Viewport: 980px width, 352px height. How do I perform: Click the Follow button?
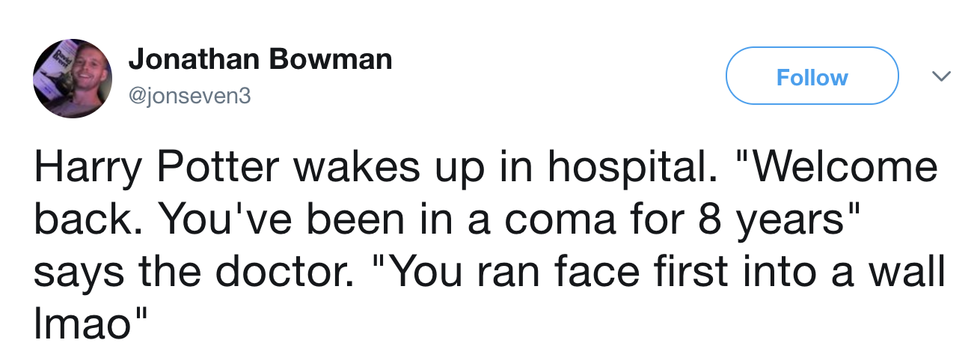pyautogui.click(x=812, y=76)
